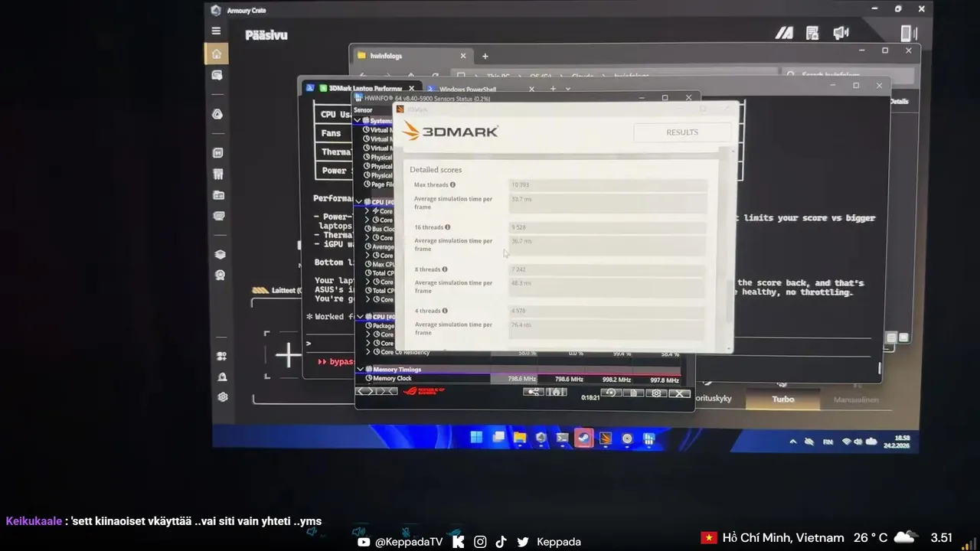Image resolution: width=980 pixels, height=551 pixels.
Task: Collapse the Memory Timings group in HWiNFO
Action: click(x=361, y=370)
